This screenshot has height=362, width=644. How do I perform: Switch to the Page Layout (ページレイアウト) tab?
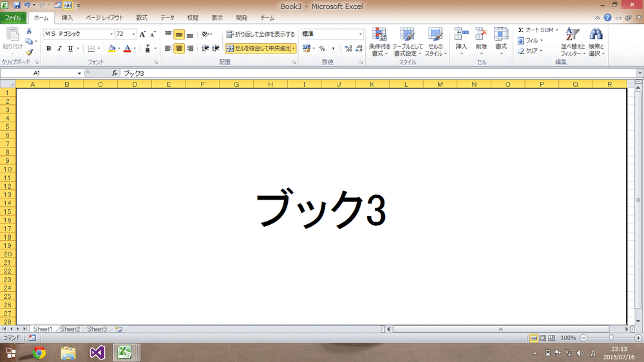click(x=104, y=17)
